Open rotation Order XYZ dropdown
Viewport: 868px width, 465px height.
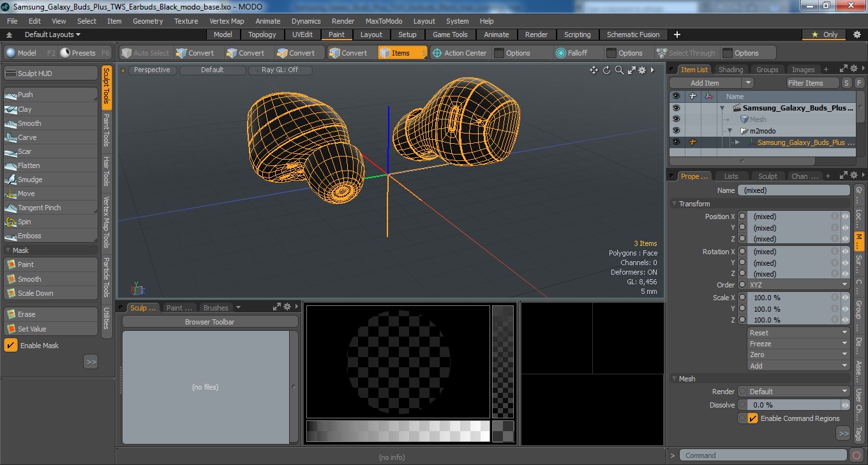tap(798, 285)
